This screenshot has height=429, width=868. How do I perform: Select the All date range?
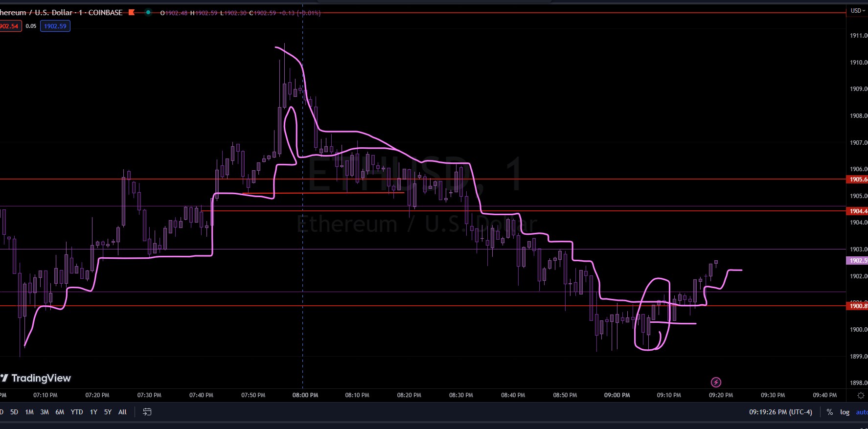[123, 412]
